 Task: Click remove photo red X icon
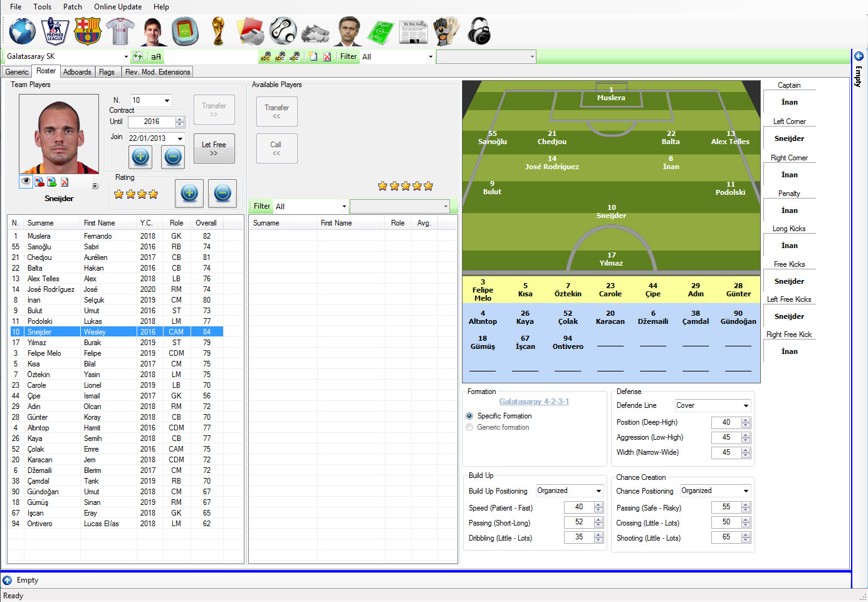[65, 182]
